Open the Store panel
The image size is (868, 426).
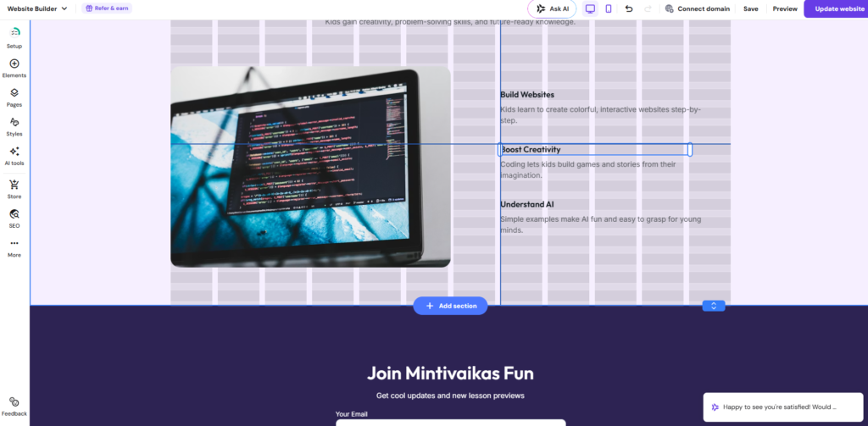coord(14,189)
